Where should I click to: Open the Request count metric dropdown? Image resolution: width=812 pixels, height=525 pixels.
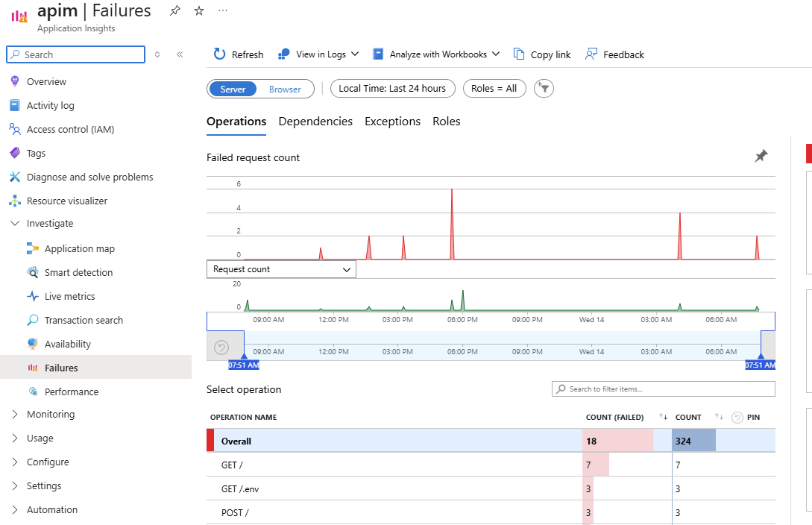click(281, 269)
